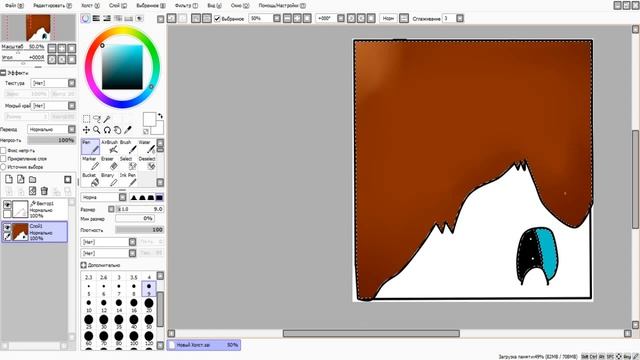Delete the selected layer with trash icon
The width and height of the screenshot is (640, 360).
44,191
